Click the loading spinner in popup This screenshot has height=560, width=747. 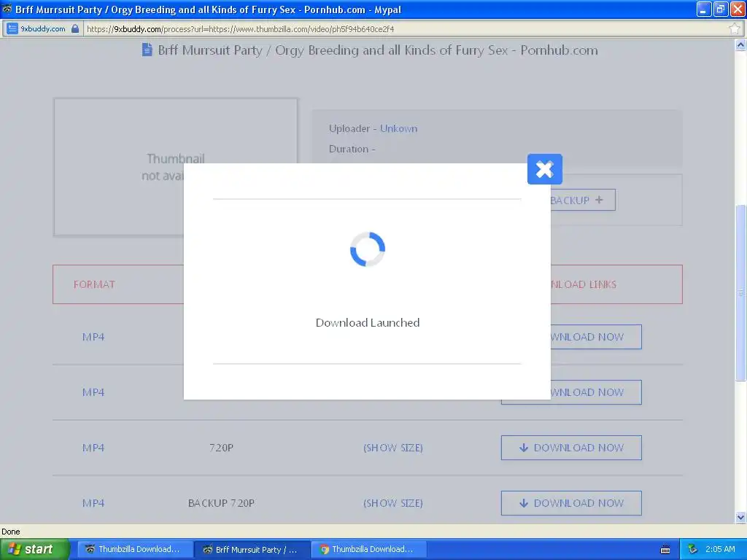pos(368,249)
